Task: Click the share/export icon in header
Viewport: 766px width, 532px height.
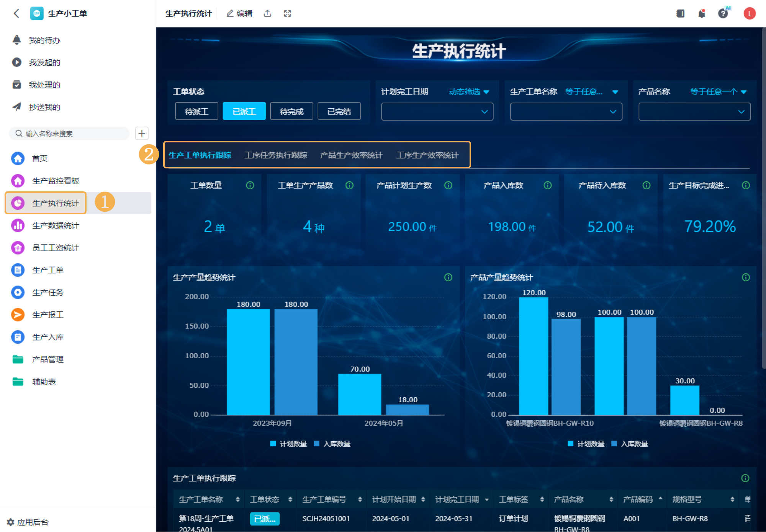Action: point(267,13)
